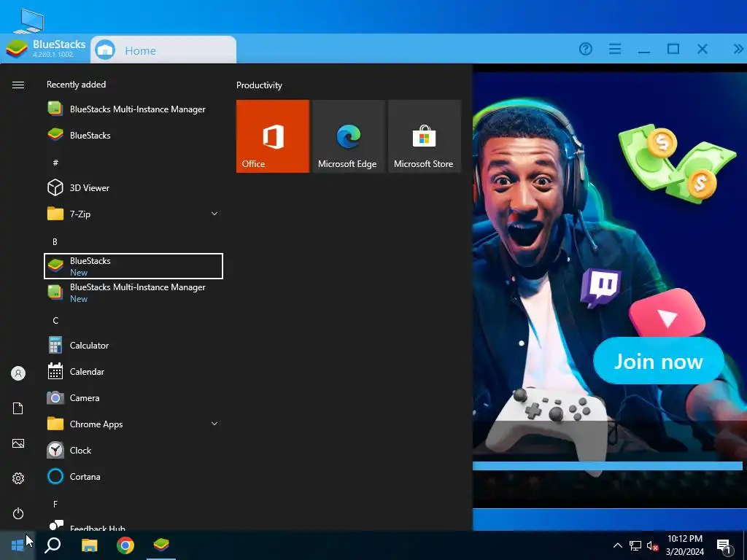Open the Microsoft Edge tile
This screenshot has width=747, height=560.
tap(349, 136)
